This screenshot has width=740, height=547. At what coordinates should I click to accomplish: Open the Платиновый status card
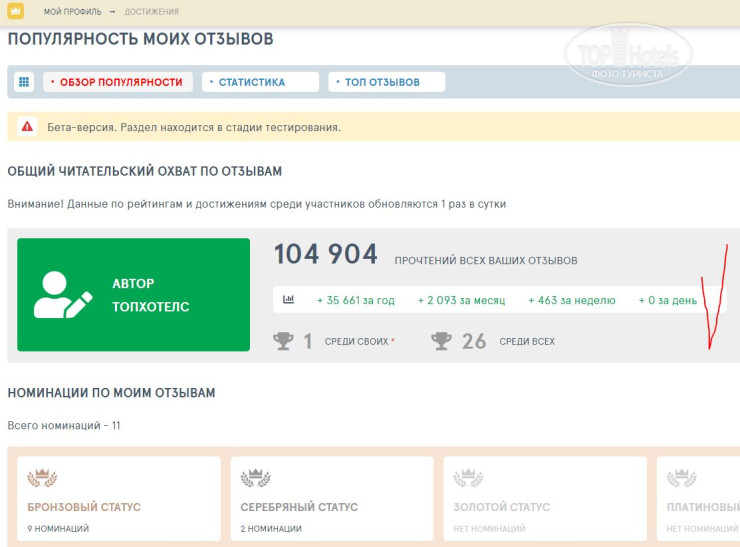(x=698, y=498)
